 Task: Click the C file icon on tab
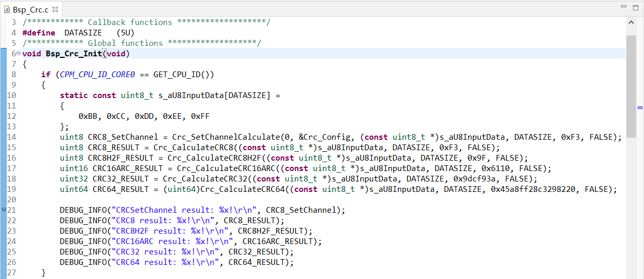point(7,9)
